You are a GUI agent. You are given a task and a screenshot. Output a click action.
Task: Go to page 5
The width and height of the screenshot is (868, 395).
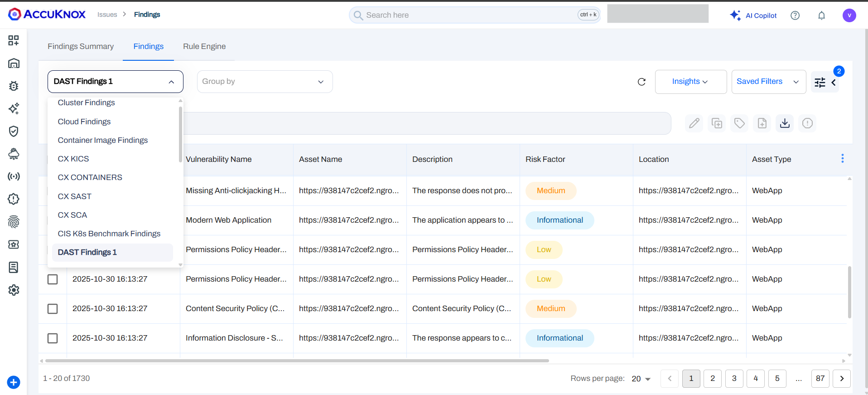tap(777, 379)
